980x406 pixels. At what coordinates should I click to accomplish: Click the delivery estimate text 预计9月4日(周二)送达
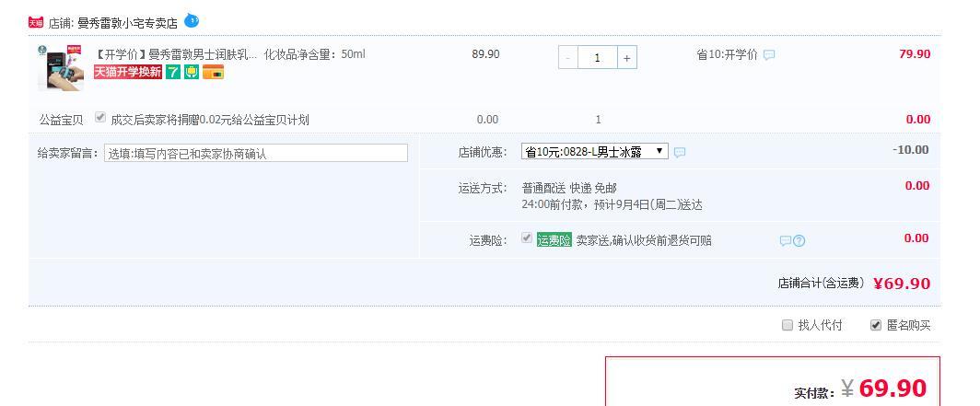(x=648, y=205)
